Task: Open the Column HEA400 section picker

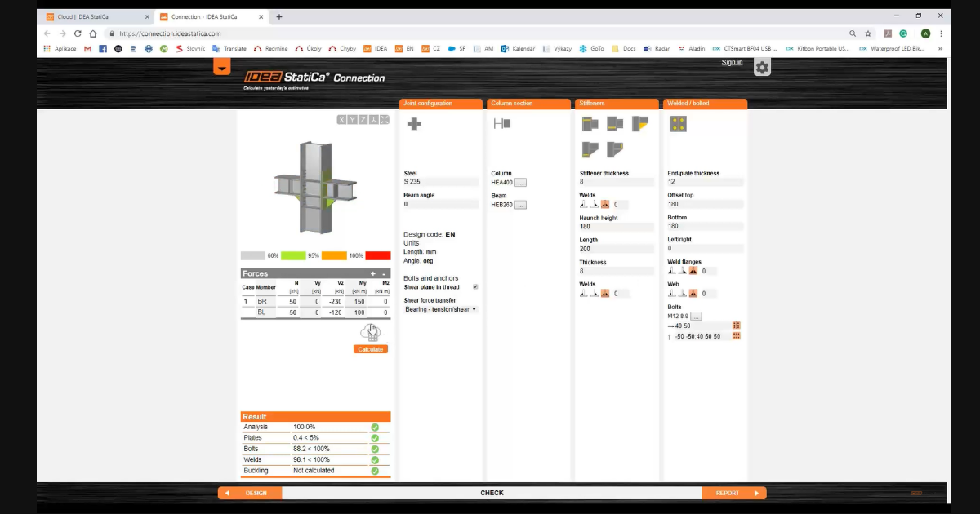Action: click(520, 183)
